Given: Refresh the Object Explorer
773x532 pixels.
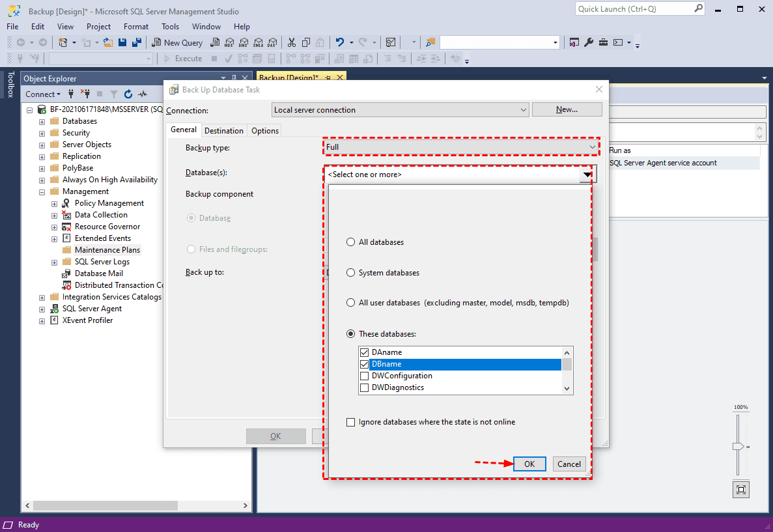Looking at the screenshot, I should [x=128, y=94].
